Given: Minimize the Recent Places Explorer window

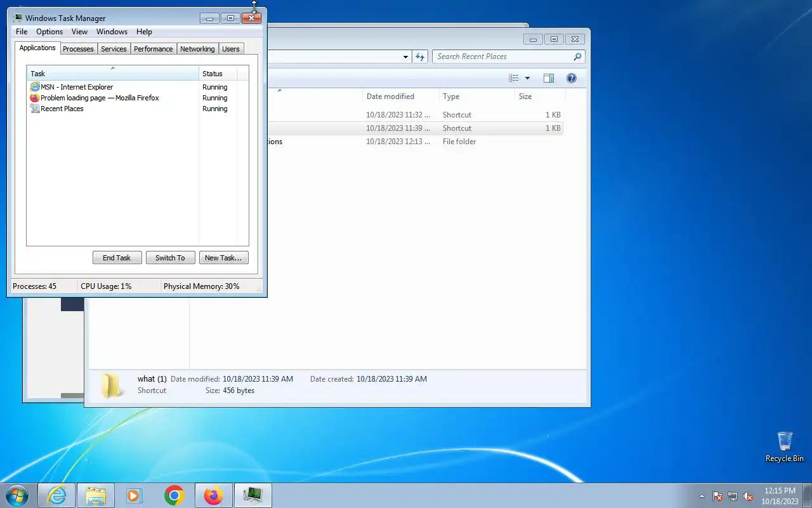Looking at the screenshot, I should pyautogui.click(x=533, y=39).
